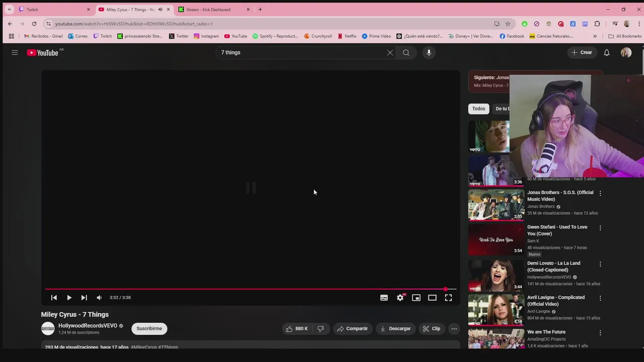The image size is (644, 362).
Task: Open YouTube notifications bell
Action: click(607, 52)
